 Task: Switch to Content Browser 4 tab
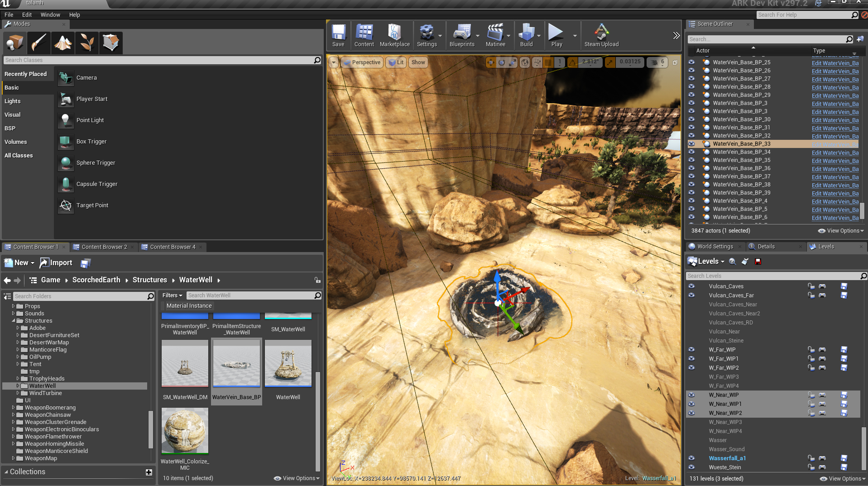(173, 247)
